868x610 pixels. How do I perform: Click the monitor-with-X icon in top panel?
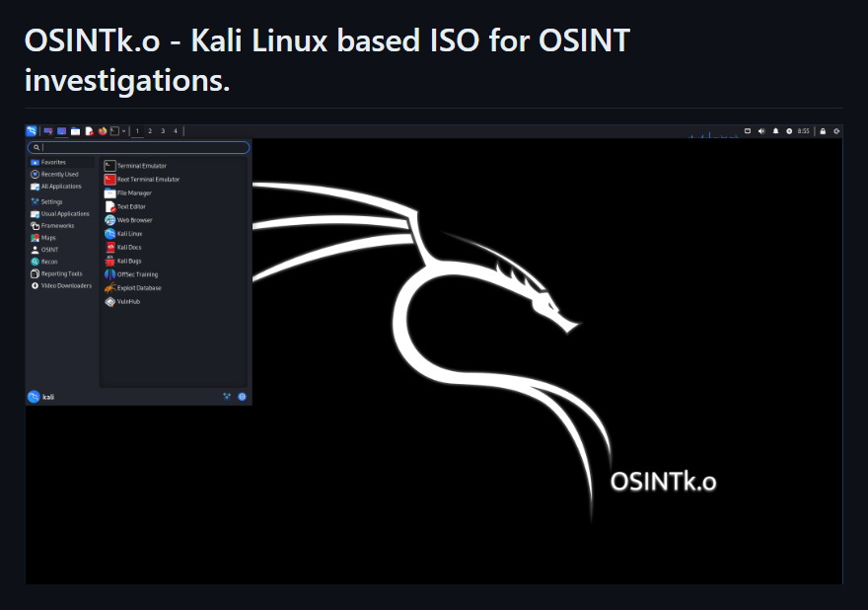[x=48, y=131]
